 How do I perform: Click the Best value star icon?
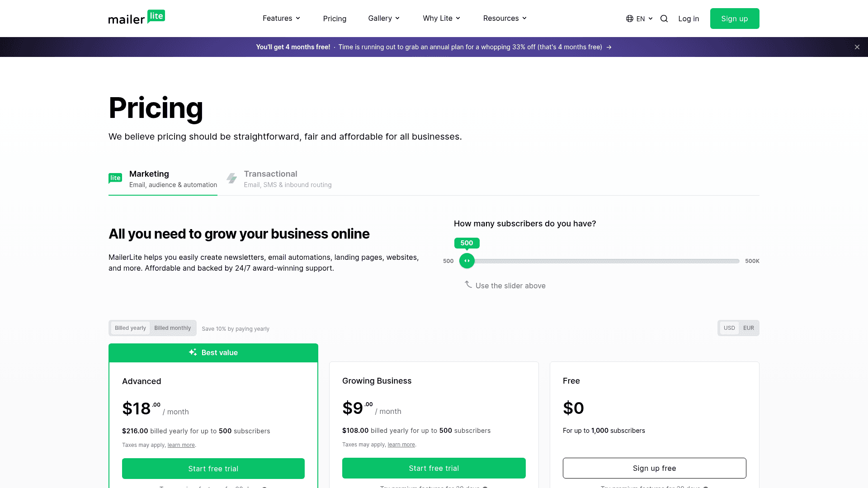(192, 352)
